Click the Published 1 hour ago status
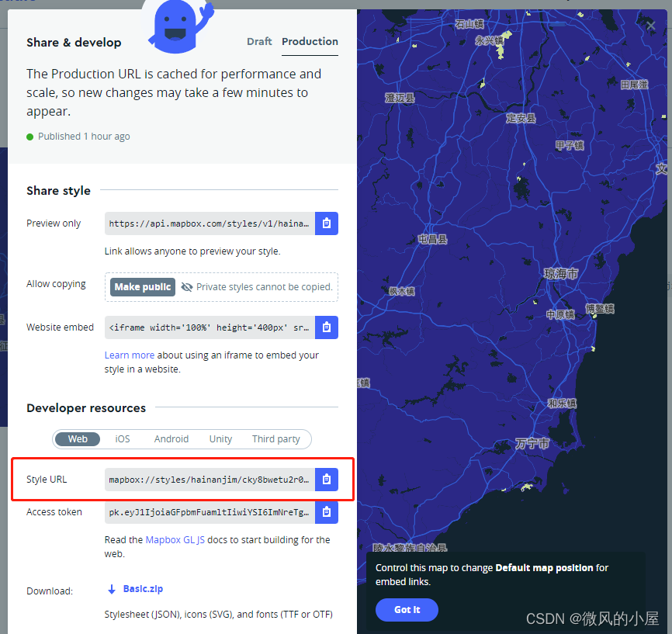 pyautogui.click(x=78, y=137)
